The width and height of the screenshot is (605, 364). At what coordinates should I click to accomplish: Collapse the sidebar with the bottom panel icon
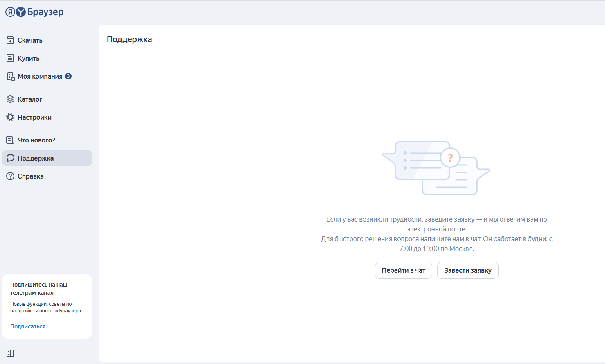point(10,353)
